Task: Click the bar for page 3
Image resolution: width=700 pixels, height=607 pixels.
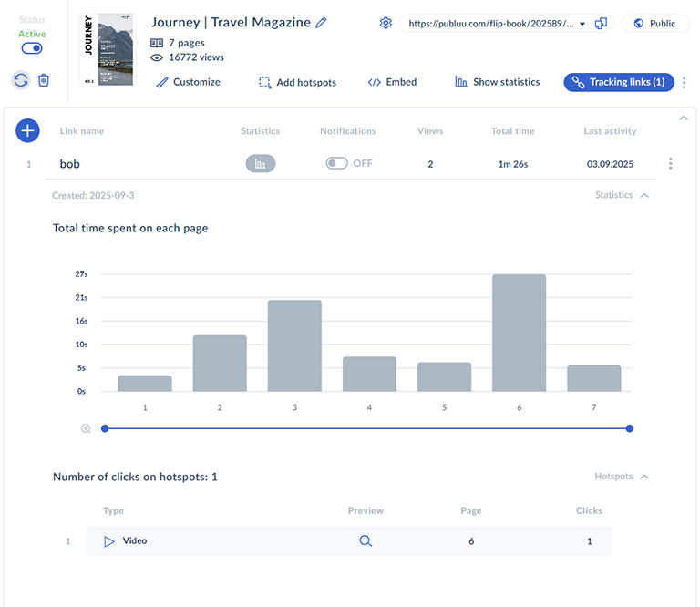Action: 294,346
